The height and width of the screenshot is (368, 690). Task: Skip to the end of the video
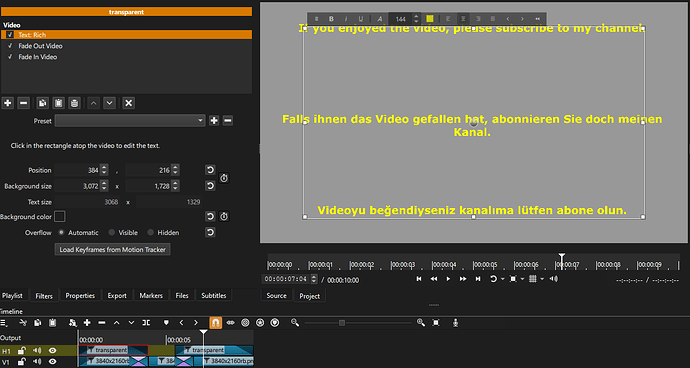pyautogui.click(x=478, y=279)
